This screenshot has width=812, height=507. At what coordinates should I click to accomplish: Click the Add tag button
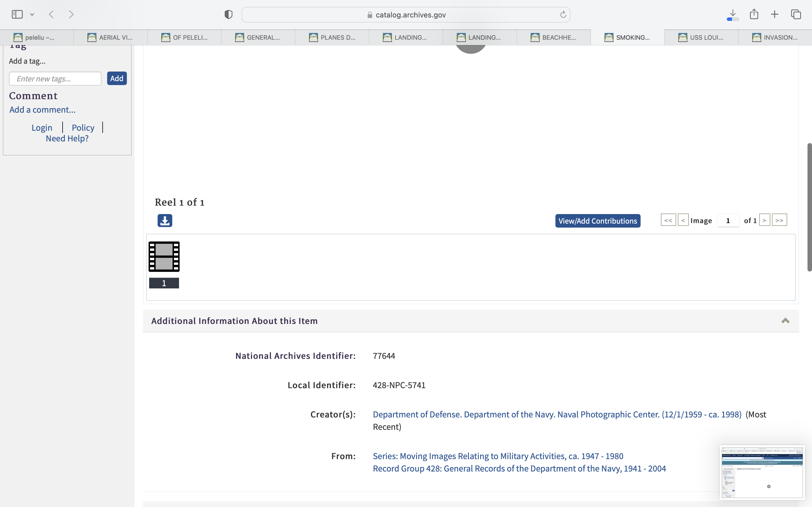click(x=117, y=79)
